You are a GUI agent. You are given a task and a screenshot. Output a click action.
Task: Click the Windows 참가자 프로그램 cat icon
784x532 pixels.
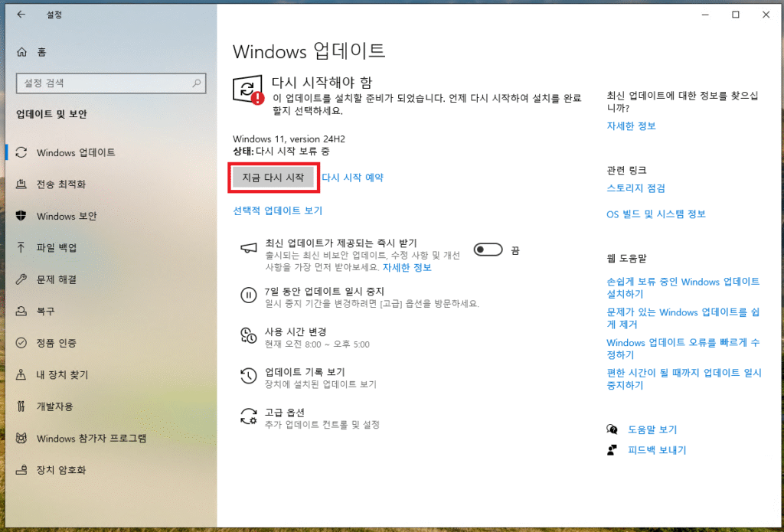pos(21,439)
